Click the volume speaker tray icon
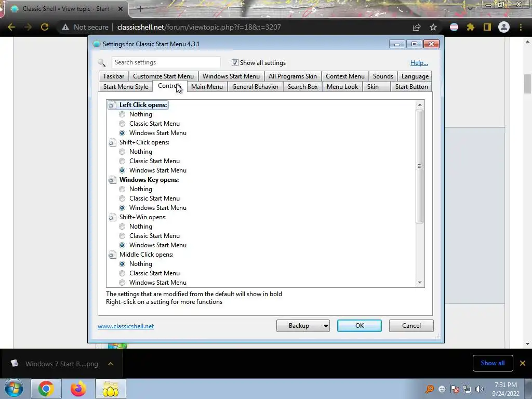Image resolution: width=532 pixels, height=399 pixels. point(480,389)
